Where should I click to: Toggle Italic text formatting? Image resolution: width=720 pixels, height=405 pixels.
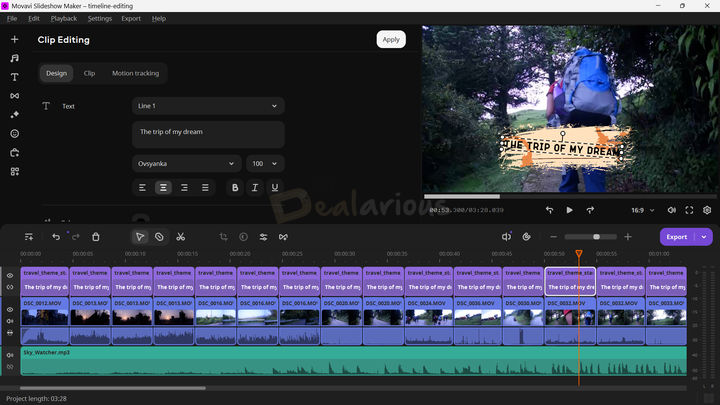tap(254, 187)
